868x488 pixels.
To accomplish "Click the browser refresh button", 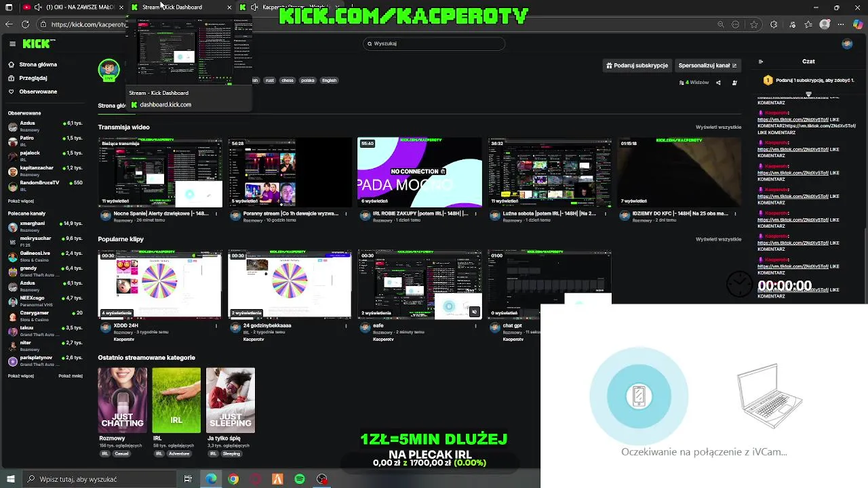I will tap(25, 24).
